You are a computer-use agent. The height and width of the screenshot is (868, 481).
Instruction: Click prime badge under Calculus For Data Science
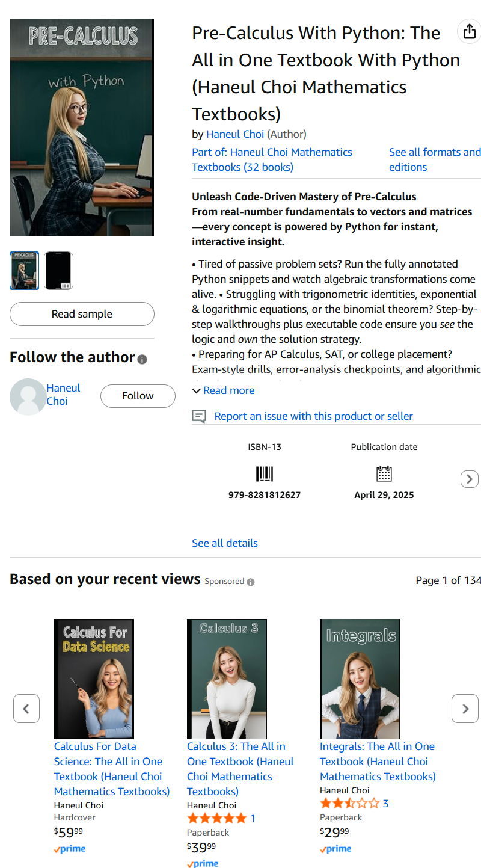click(70, 849)
